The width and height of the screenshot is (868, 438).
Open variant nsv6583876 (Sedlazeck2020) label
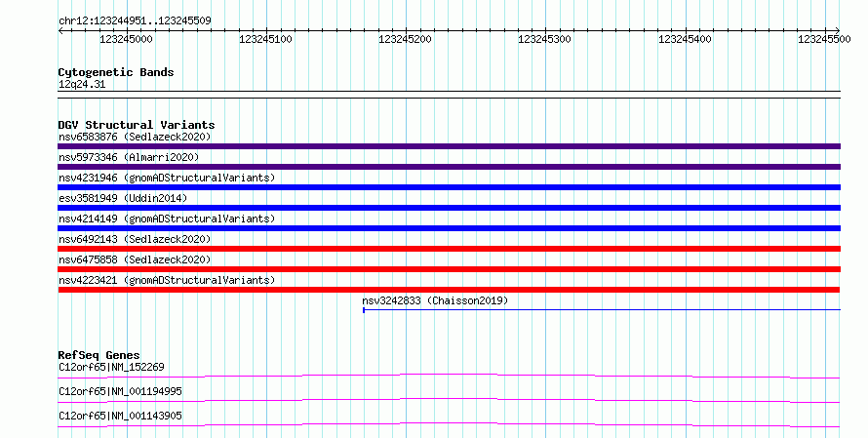coord(135,137)
